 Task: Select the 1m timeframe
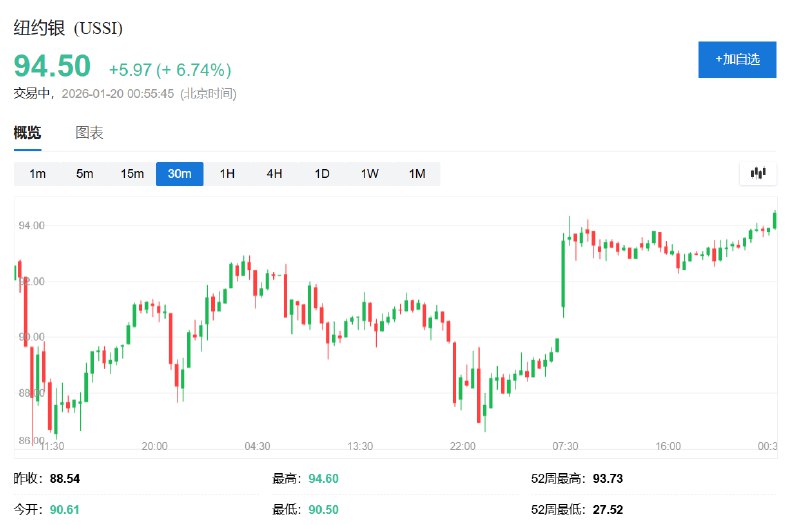click(37, 174)
